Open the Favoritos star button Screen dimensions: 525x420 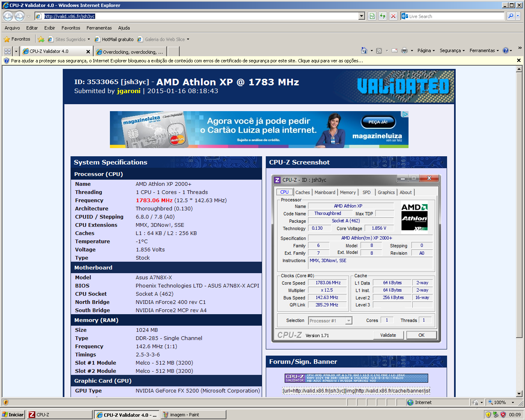(17, 39)
